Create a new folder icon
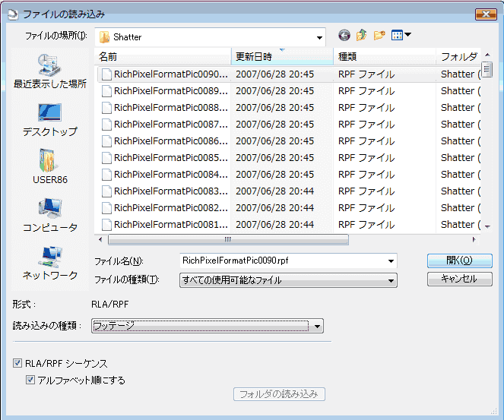 [x=379, y=36]
